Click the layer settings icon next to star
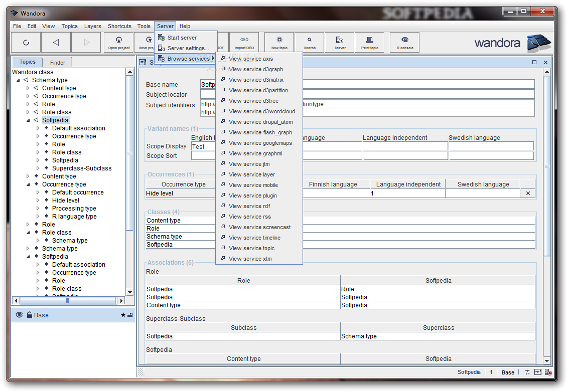 pyautogui.click(x=130, y=315)
